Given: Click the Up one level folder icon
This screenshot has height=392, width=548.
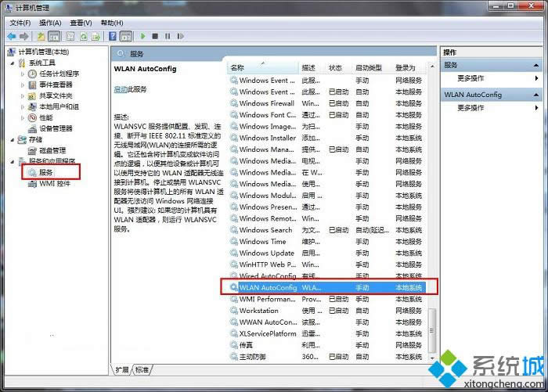Looking at the screenshot, I should 41,36.
